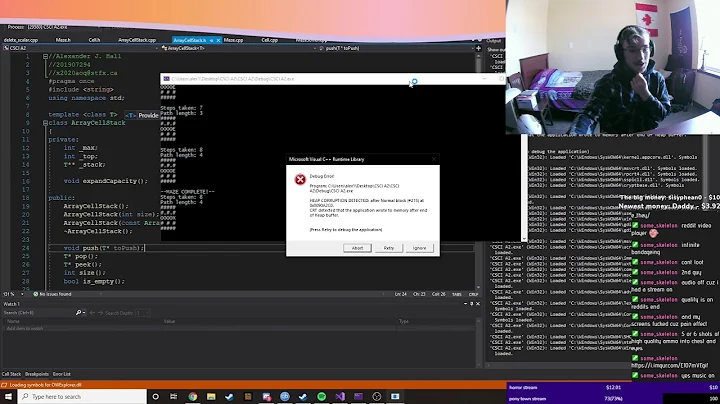Click Abort in the Debug Error dialog
The image size is (720, 404).
[x=357, y=248]
